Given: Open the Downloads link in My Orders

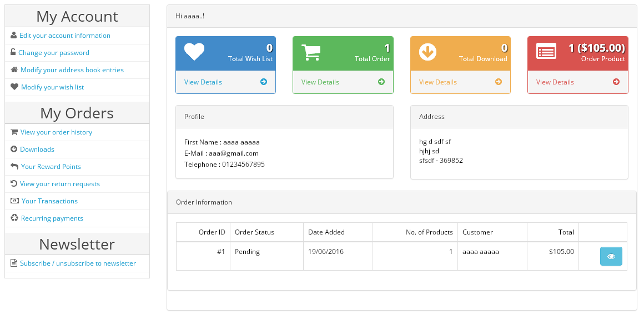Looking at the screenshot, I should pyautogui.click(x=37, y=149).
